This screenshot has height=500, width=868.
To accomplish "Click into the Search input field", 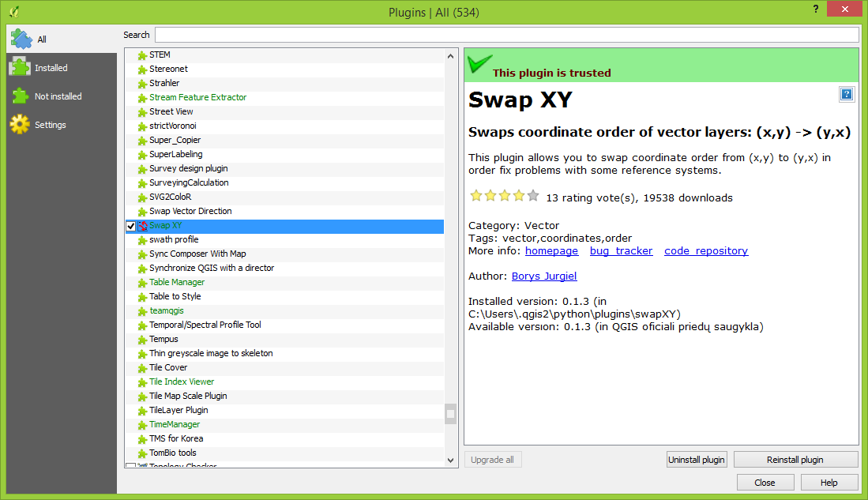I will (x=506, y=35).
